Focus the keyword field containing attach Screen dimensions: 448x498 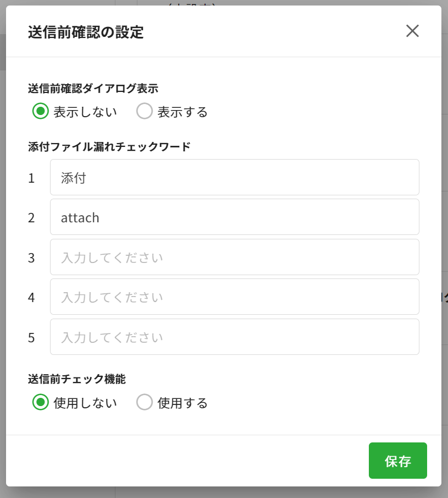(x=234, y=217)
